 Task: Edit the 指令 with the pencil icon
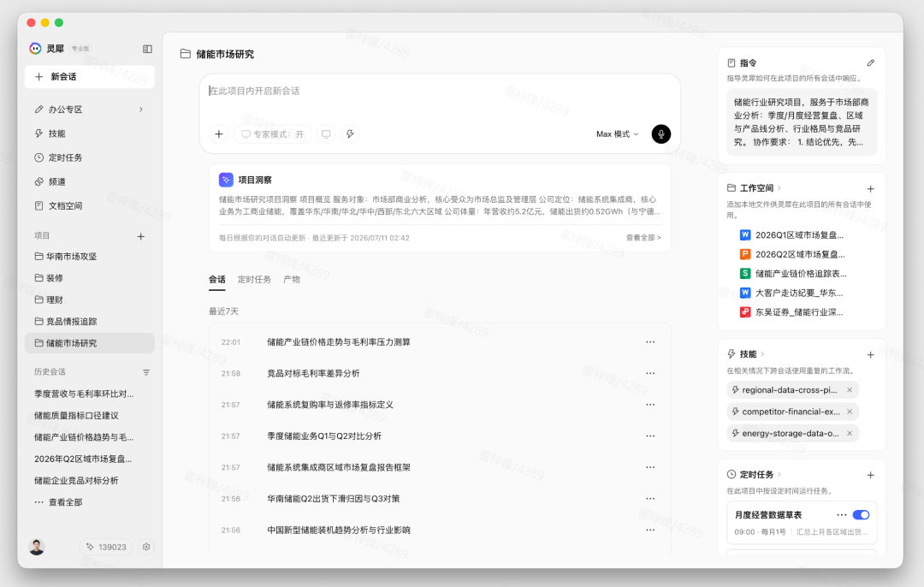pyautogui.click(x=871, y=63)
